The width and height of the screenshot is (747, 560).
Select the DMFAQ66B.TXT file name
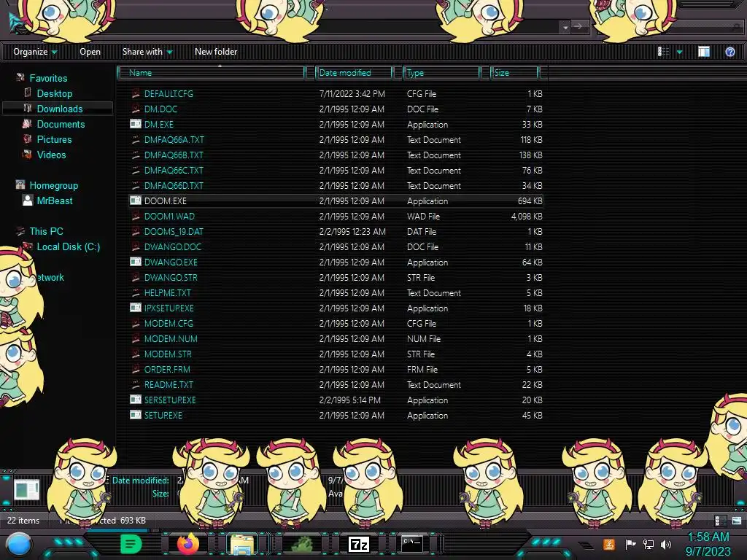click(174, 155)
